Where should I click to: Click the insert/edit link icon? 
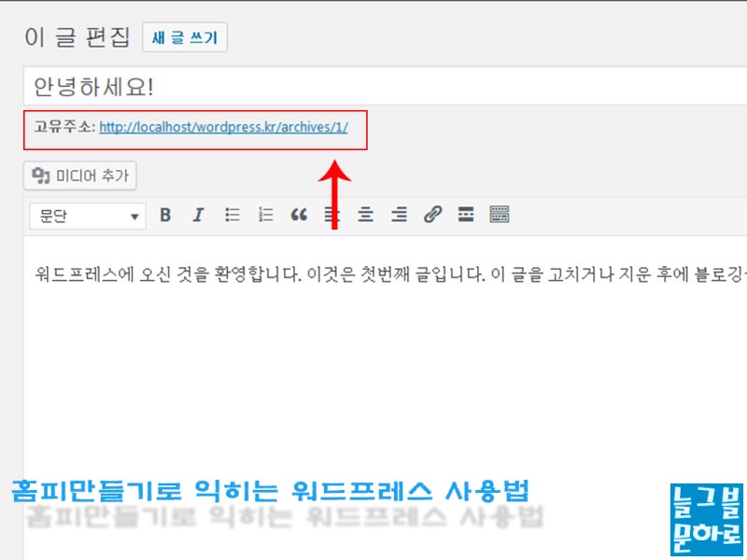pyautogui.click(x=432, y=215)
